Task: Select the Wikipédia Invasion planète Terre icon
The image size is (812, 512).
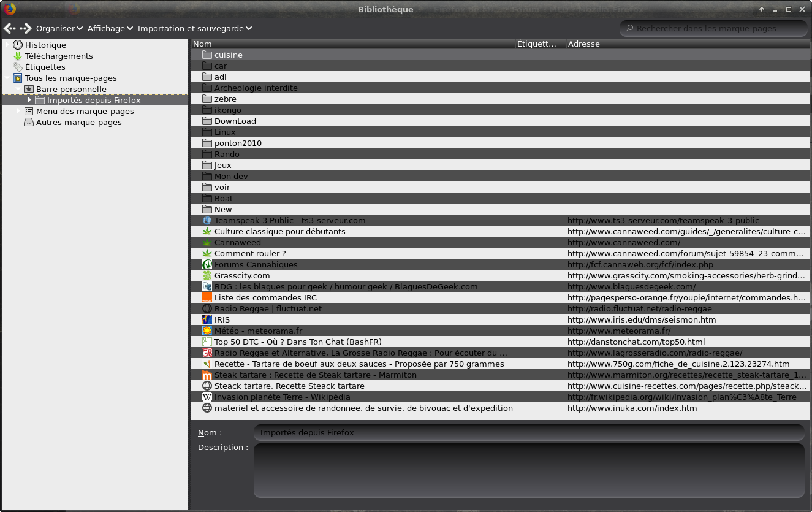Action: point(207,397)
